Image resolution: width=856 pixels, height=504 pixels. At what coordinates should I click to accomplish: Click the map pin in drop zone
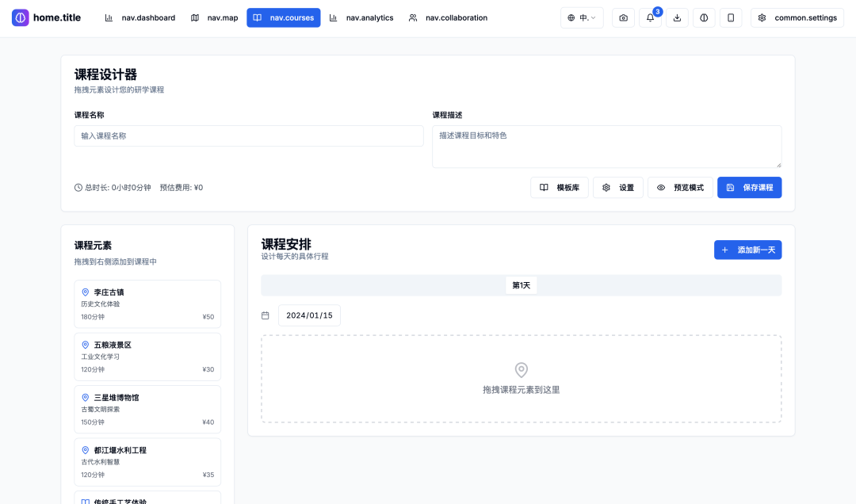coord(521,370)
